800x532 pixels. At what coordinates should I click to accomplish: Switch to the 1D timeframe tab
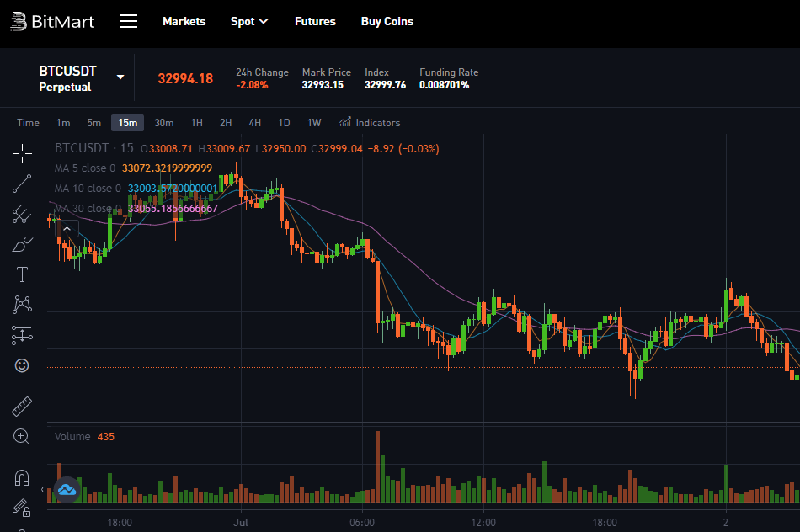point(284,122)
